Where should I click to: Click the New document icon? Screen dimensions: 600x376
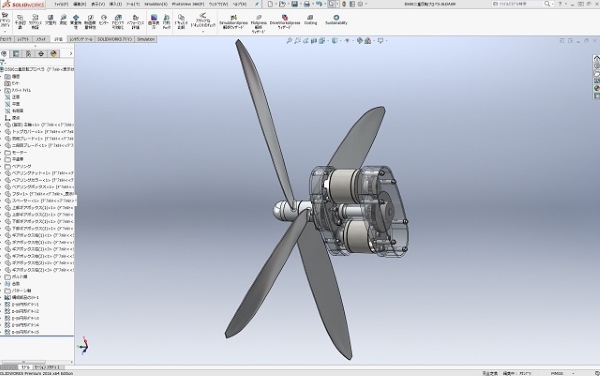click(270, 4)
